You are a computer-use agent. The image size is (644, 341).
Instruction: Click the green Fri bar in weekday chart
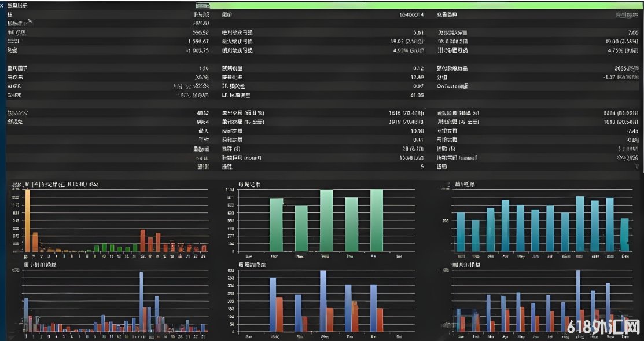pyautogui.click(x=377, y=220)
